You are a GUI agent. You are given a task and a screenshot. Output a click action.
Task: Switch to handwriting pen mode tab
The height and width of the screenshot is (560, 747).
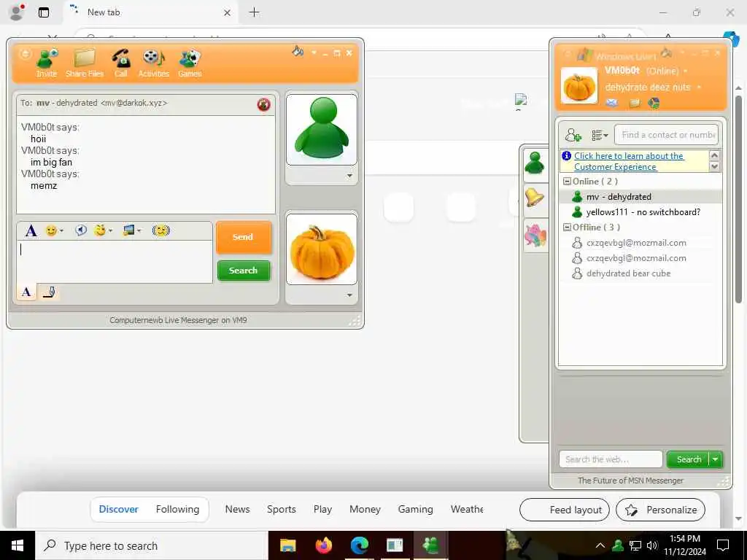(x=49, y=292)
